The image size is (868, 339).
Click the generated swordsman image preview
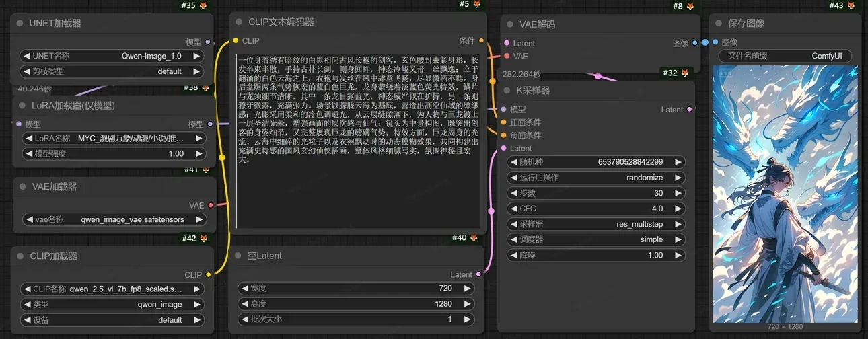pyautogui.click(x=785, y=193)
